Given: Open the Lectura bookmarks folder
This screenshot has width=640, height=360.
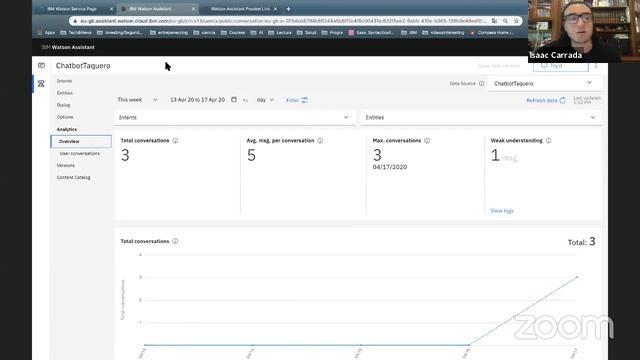Looking at the screenshot, I should coord(280,32).
